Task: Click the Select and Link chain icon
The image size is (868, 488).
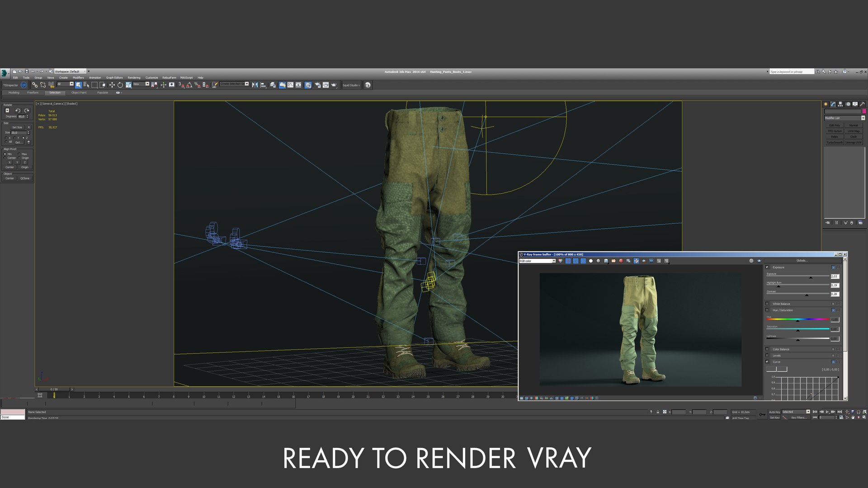Action: point(34,85)
